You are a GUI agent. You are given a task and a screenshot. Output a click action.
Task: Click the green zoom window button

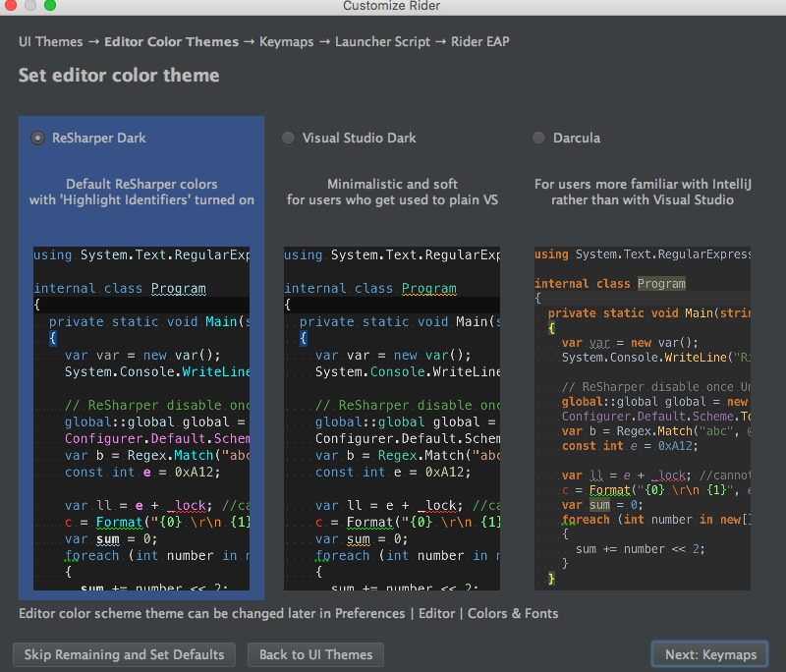point(50,5)
